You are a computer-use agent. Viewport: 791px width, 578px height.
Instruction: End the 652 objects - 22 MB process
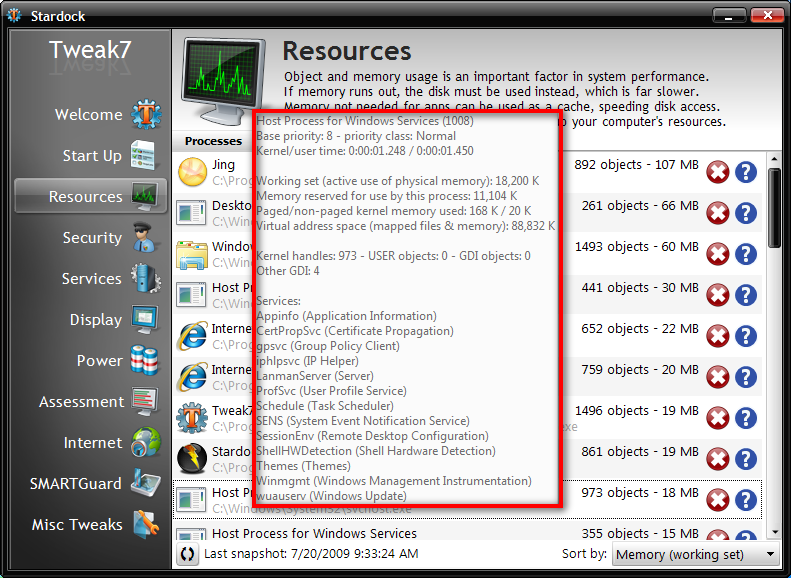click(717, 336)
